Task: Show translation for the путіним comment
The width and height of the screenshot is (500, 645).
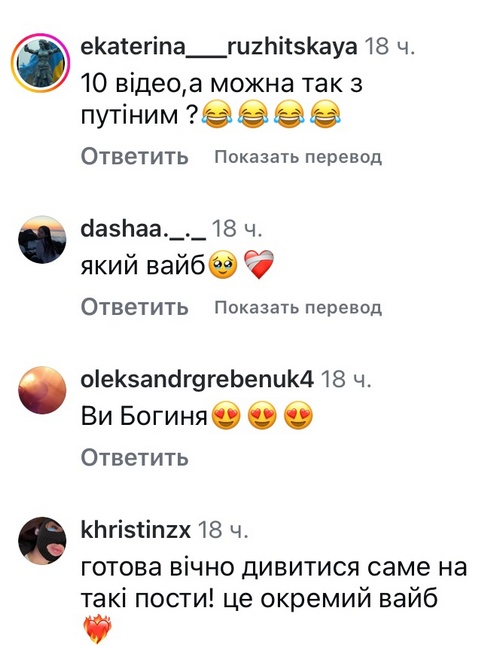Action: point(298,157)
